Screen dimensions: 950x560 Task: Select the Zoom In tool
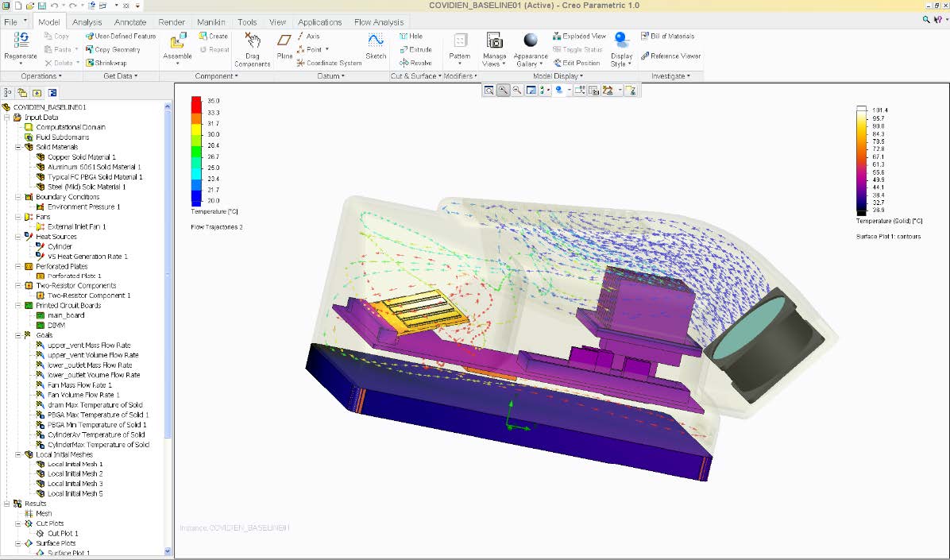pos(503,90)
